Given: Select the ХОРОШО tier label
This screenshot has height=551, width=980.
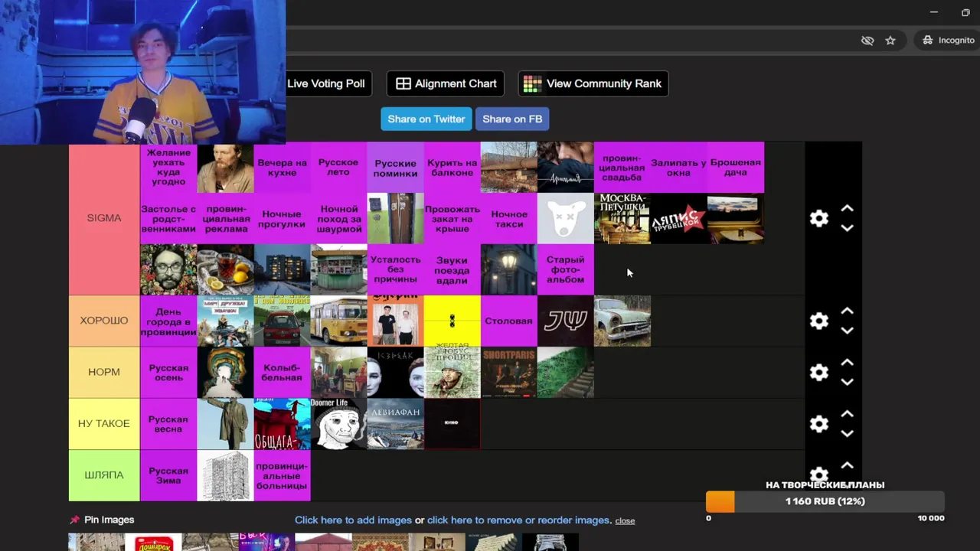Looking at the screenshot, I should pyautogui.click(x=104, y=321).
